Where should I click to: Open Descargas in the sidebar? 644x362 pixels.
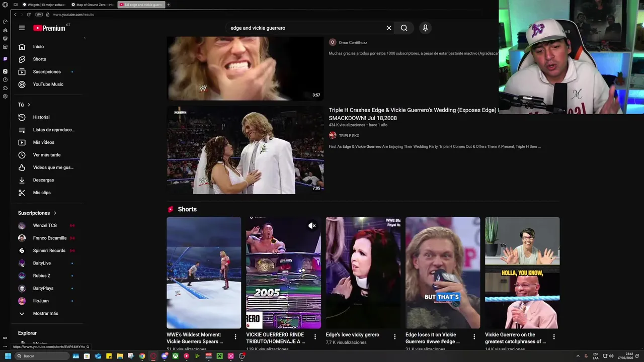48,180
